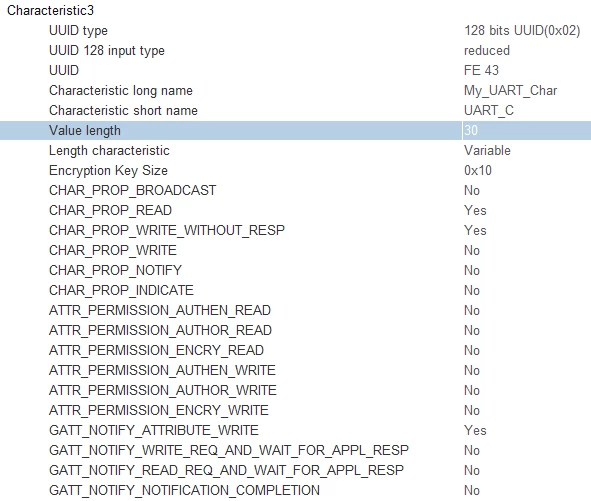Viewport: 591px width, 501px height.
Task: Change the 'reduced' input type value
Action: (x=487, y=51)
